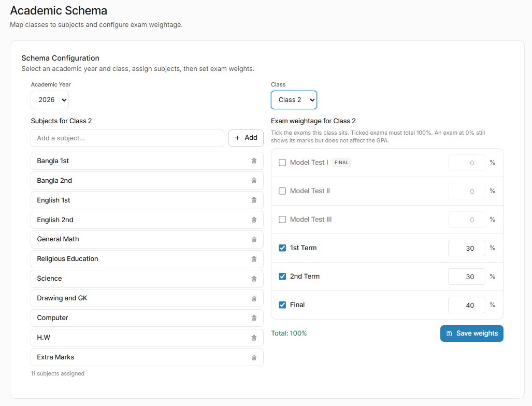Uncheck the Final exam checkbox
Viewport: 532px width, 406px height.
(x=282, y=305)
